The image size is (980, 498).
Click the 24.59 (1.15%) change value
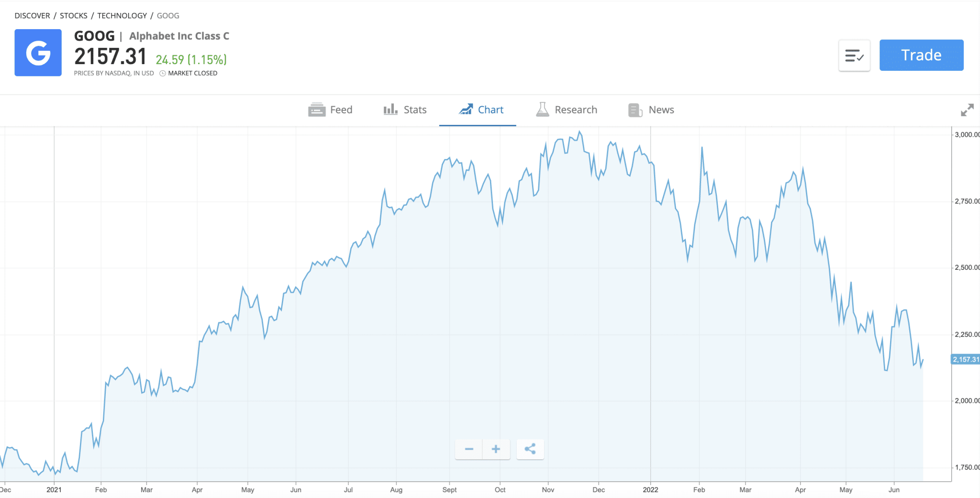pyautogui.click(x=191, y=60)
